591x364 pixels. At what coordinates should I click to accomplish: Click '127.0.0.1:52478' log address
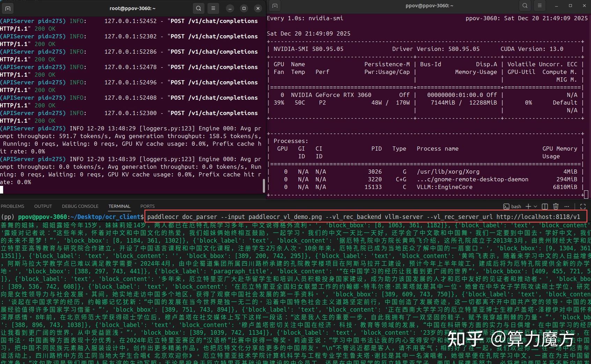(131, 67)
